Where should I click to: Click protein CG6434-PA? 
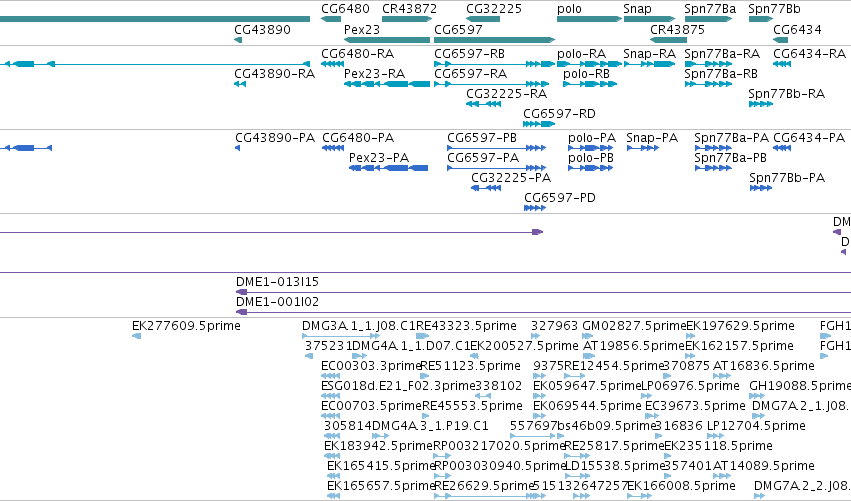coord(809,138)
